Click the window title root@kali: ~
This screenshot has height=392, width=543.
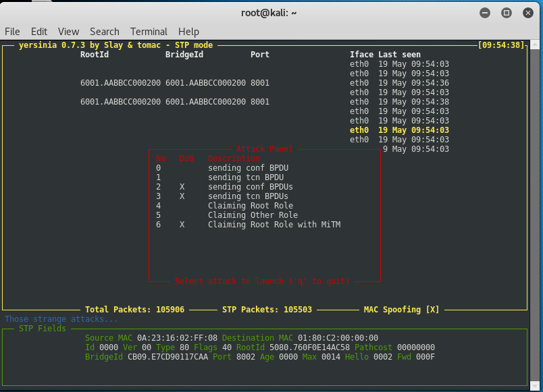269,13
